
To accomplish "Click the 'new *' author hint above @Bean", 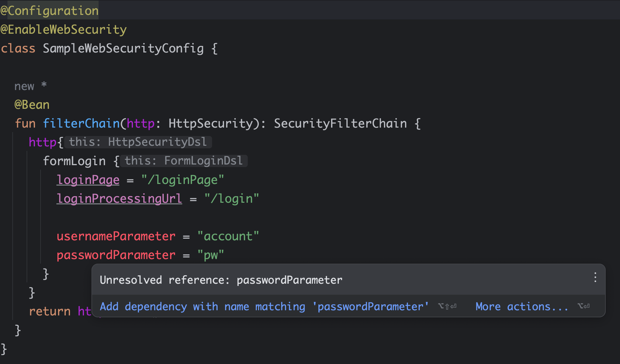I will click(x=30, y=86).
